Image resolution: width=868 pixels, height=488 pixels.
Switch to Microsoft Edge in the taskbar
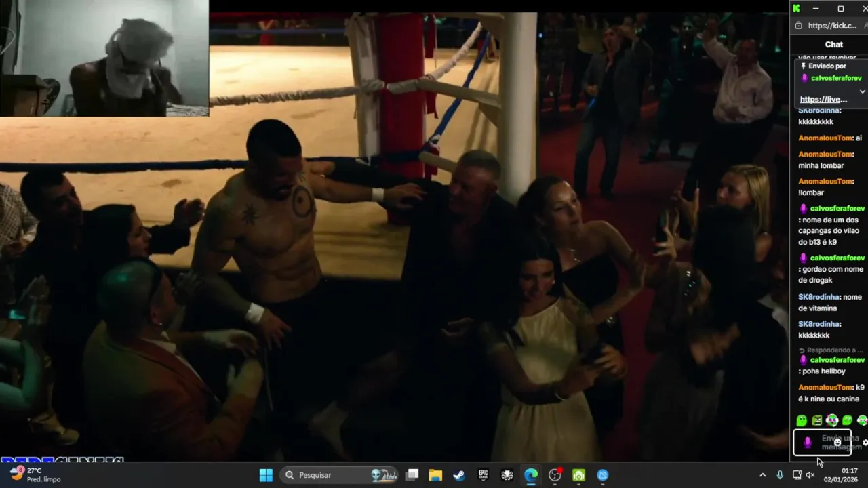[x=531, y=475]
